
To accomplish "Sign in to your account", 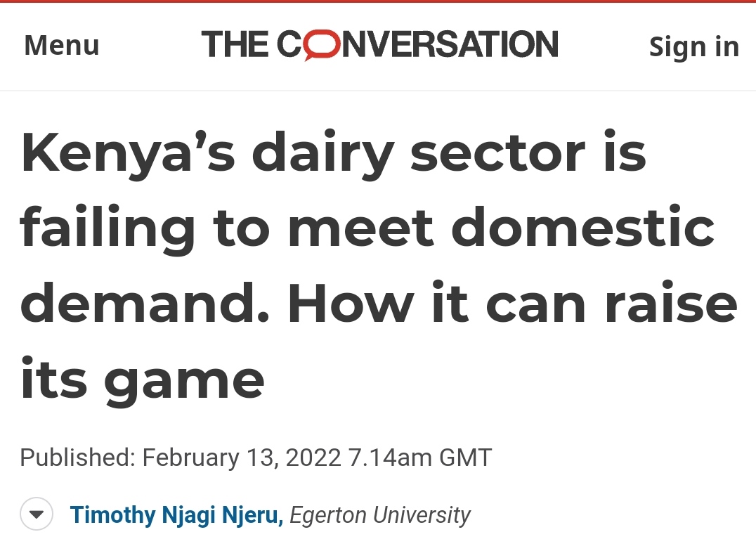I will click(x=693, y=46).
